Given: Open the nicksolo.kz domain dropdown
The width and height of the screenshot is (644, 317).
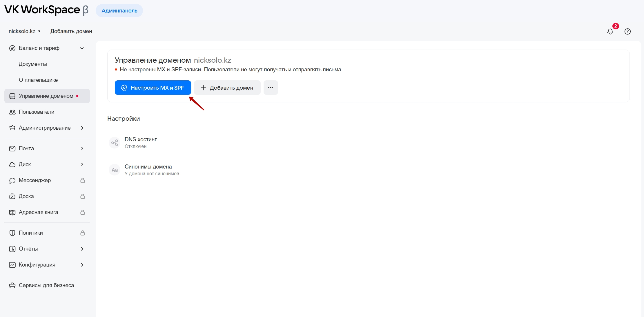Looking at the screenshot, I should point(25,31).
